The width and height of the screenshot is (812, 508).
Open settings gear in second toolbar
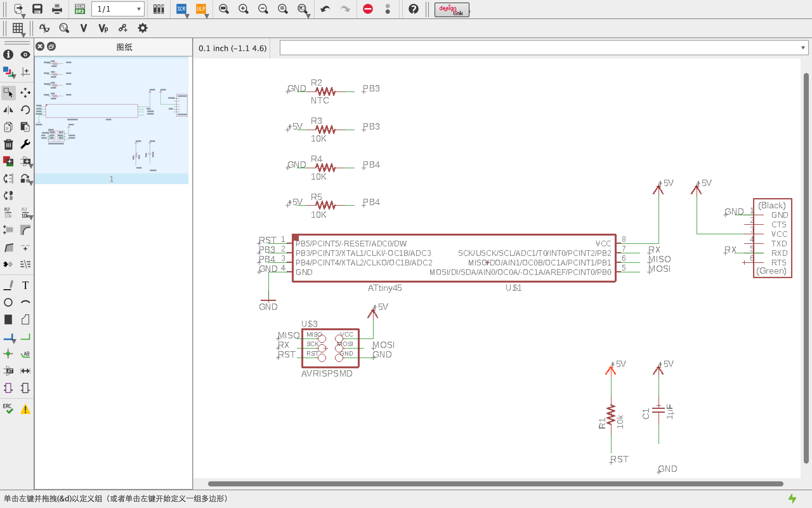(x=143, y=28)
